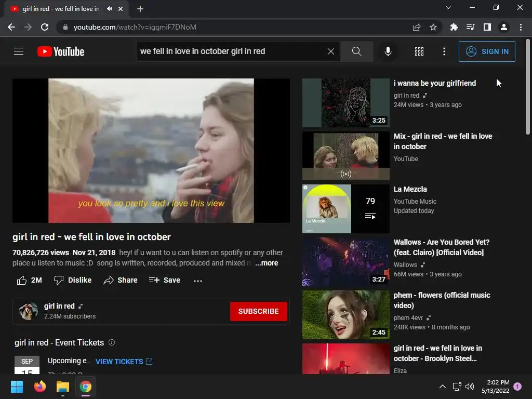The width and height of the screenshot is (532, 399).
Task: Open File Explorer from the taskbar
Action: click(63, 387)
